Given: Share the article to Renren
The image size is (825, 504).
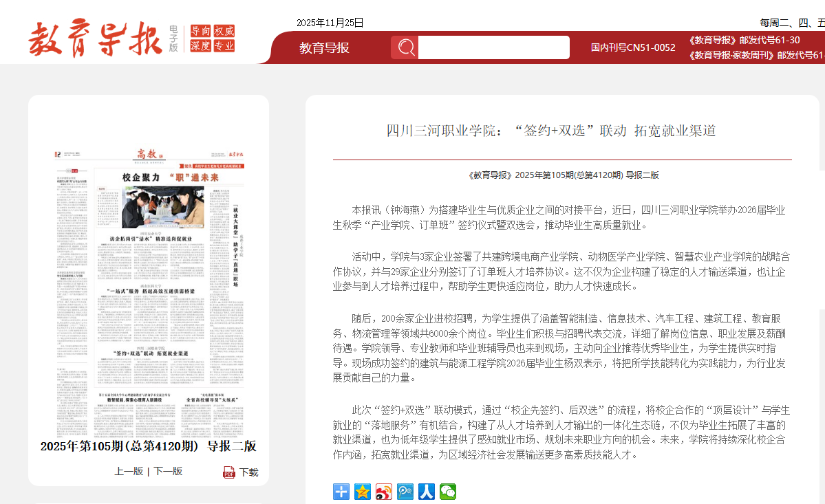Looking at the screenshot, I should click(426, 492).
